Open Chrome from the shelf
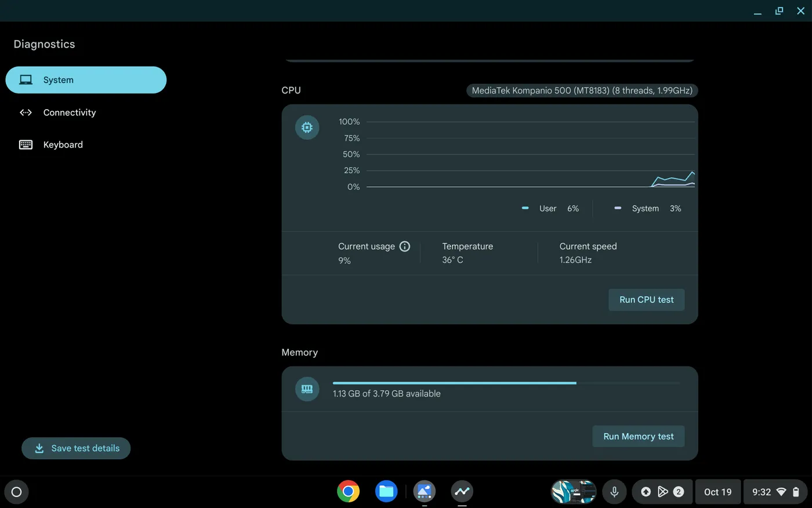This screenshot has height=508, width=812. point(348,492)
